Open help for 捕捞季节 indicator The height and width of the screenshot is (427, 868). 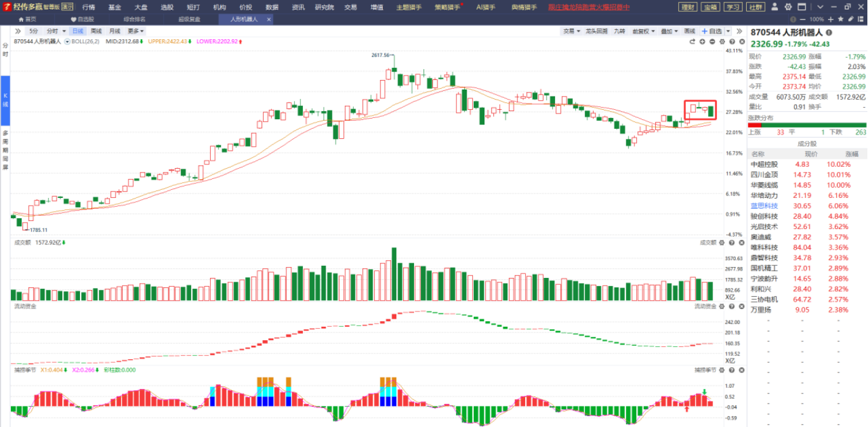click(x=731, y=370)
